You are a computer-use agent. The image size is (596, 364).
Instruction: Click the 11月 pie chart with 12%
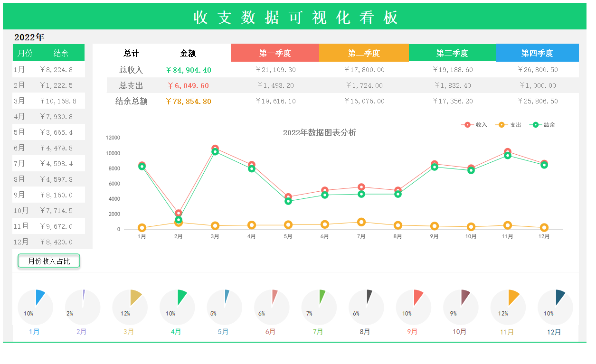pos(508,307)
